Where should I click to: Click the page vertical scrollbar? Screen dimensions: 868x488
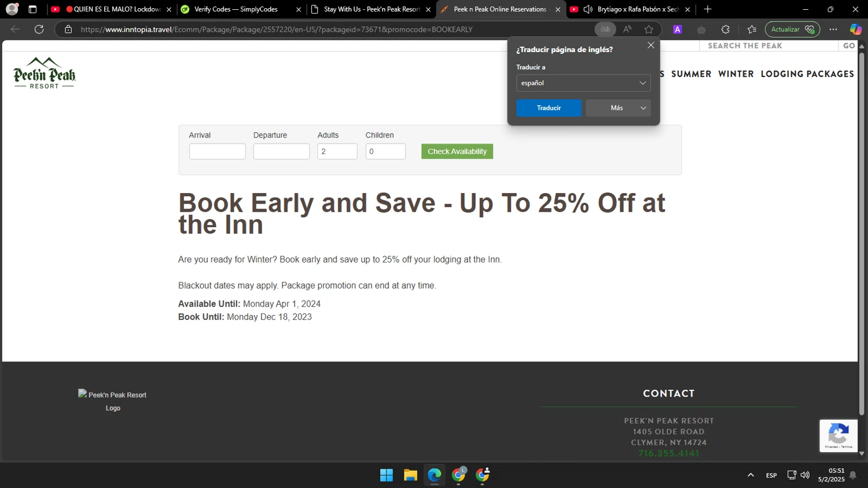click(862, 234)
